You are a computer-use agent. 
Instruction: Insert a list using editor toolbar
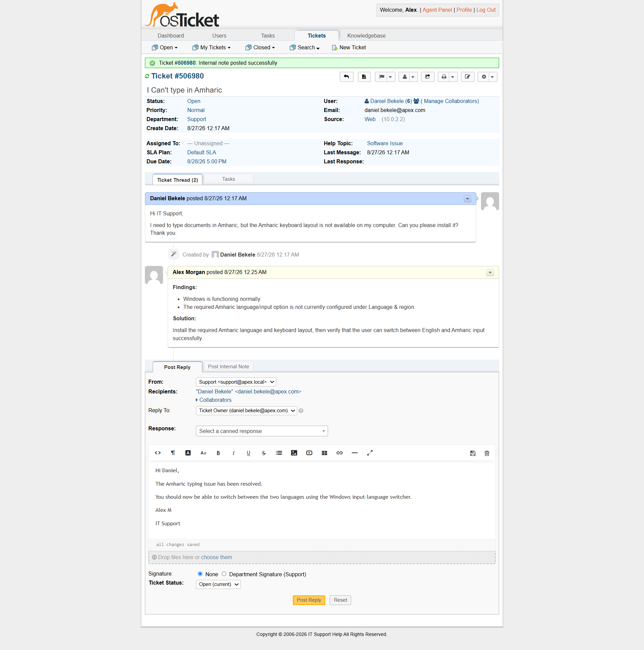tap(279, 453)
